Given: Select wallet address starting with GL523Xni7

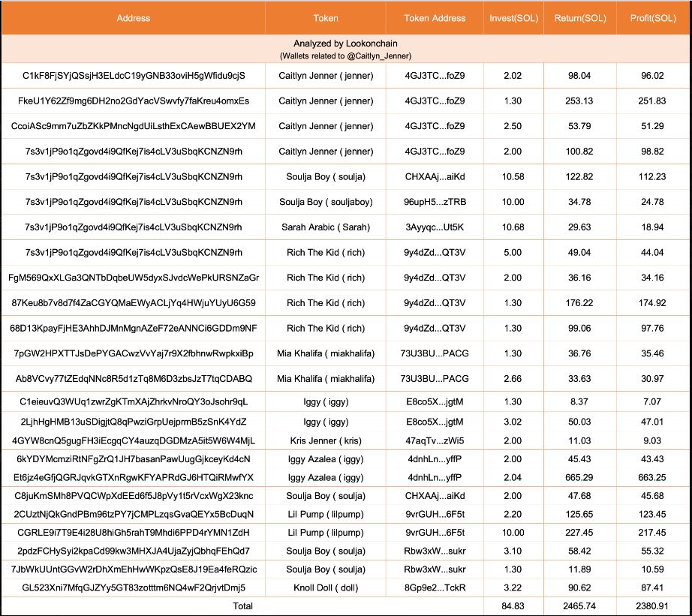Looking at the screenshot, I should coord(134,587).
